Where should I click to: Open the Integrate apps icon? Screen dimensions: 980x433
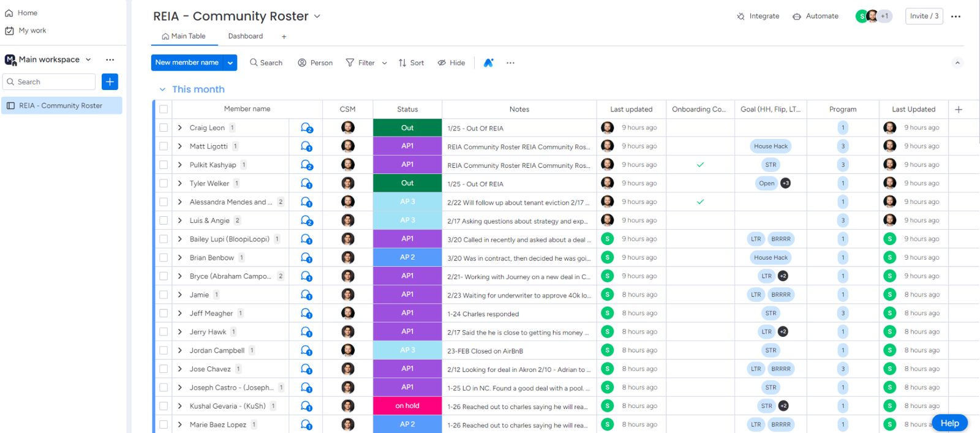click(741, 17)
